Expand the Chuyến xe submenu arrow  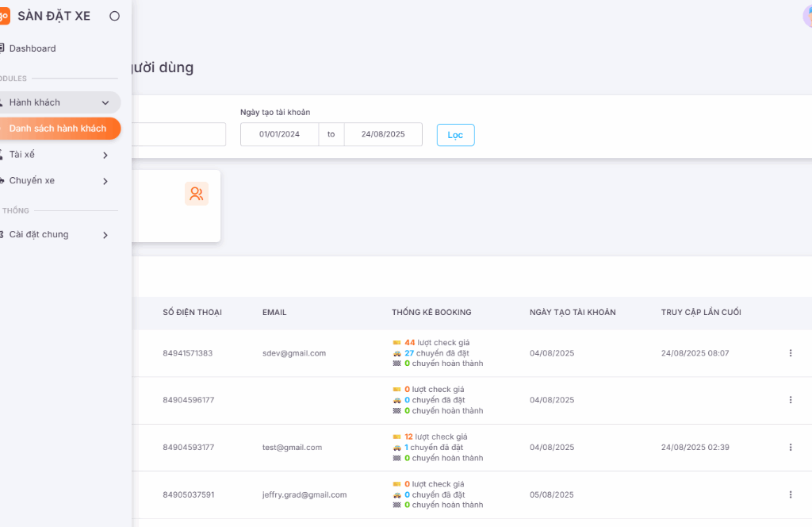coord(105,181)
